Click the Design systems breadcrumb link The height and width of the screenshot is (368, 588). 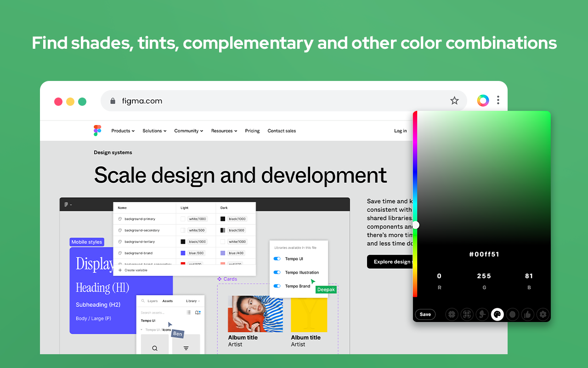(x=113, y=152)
